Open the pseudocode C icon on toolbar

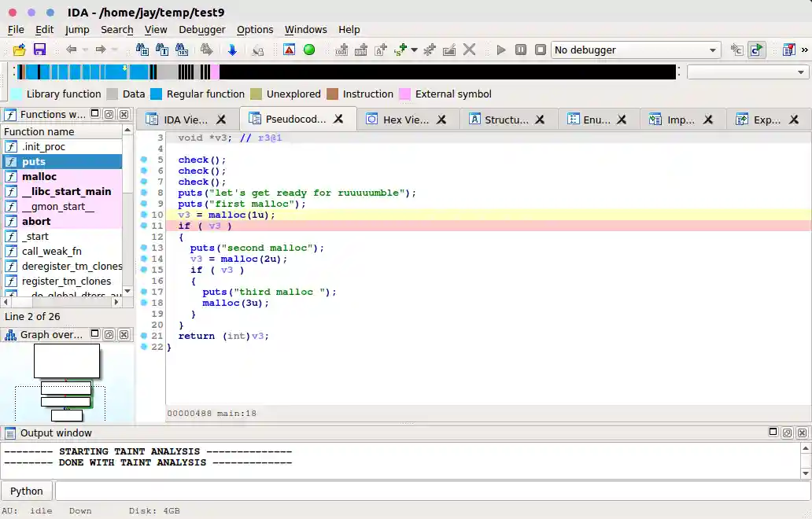736,50
